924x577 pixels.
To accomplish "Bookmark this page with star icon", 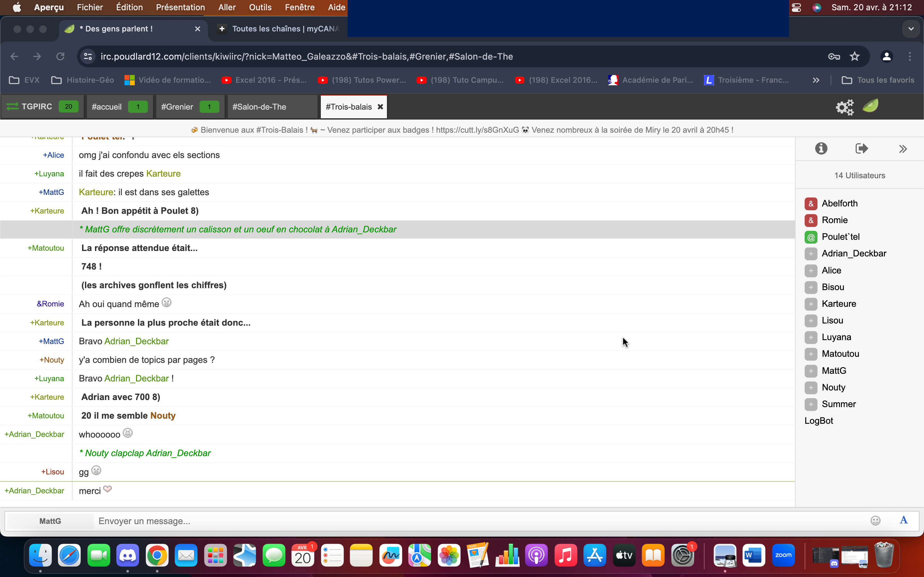I will pos(854,56).
